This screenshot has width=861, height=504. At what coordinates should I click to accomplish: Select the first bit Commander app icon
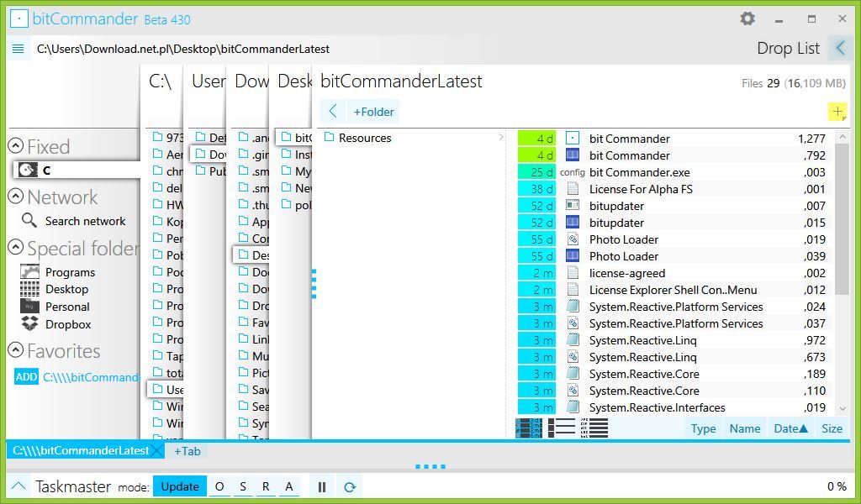[572, 139]
